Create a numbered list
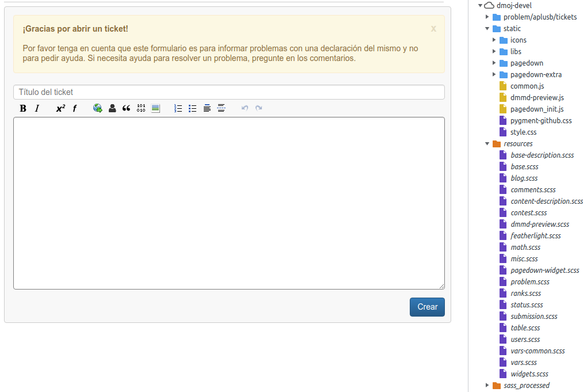The width and height of the screenshot is (583, 392). coord(178,108)
